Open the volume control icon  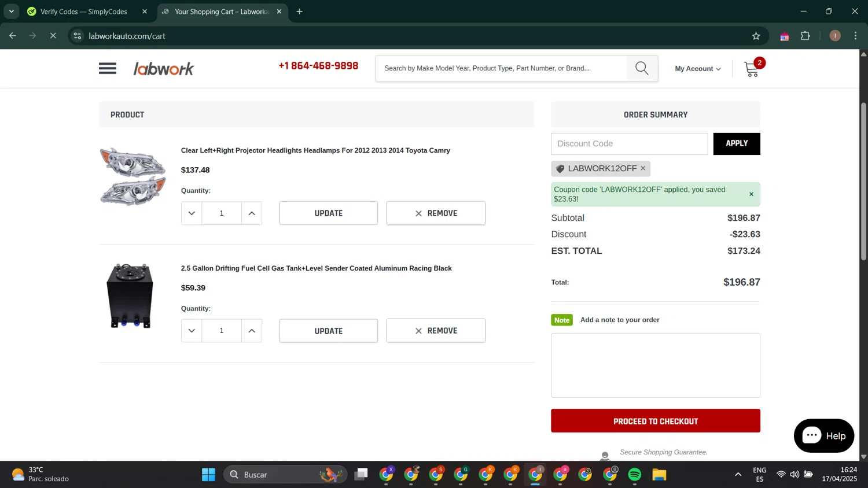tap(795, 475)
